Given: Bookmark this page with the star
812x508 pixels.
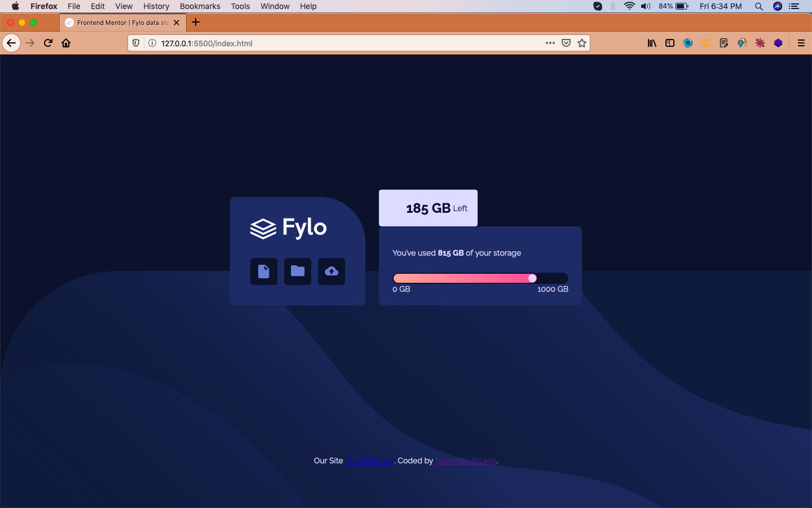Looking at the screenshot, I should point(582,43).
